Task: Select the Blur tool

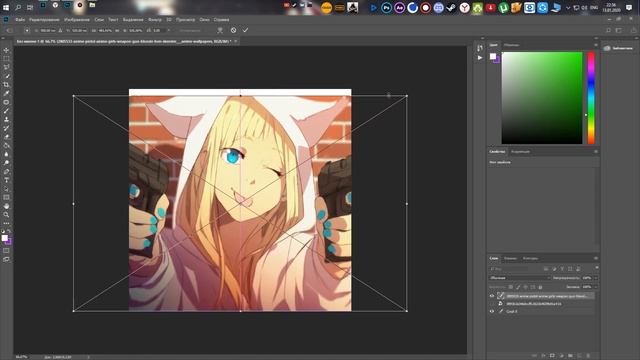Action: click(x=6, y=154)
